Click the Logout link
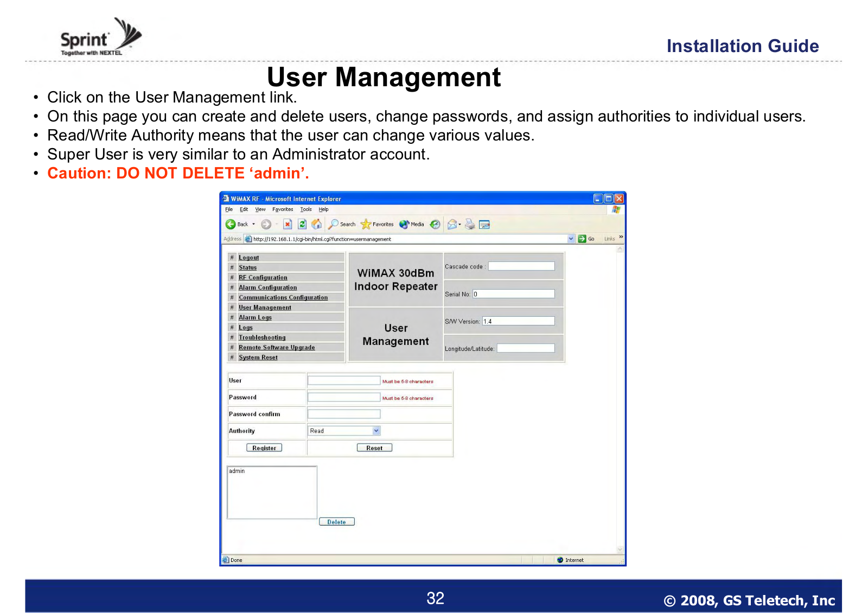Viewport: 868px width, 614px height. (x=248, y=258)
